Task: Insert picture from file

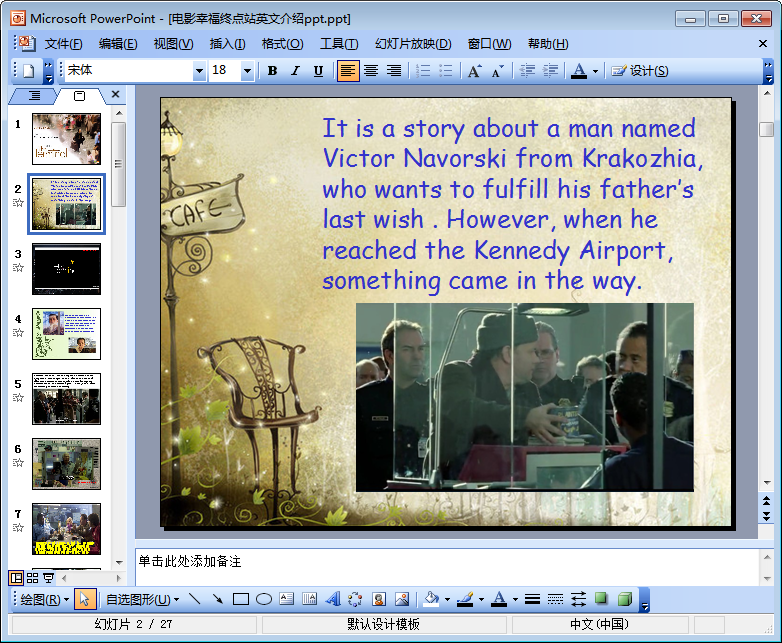Action: coord(401,599)
